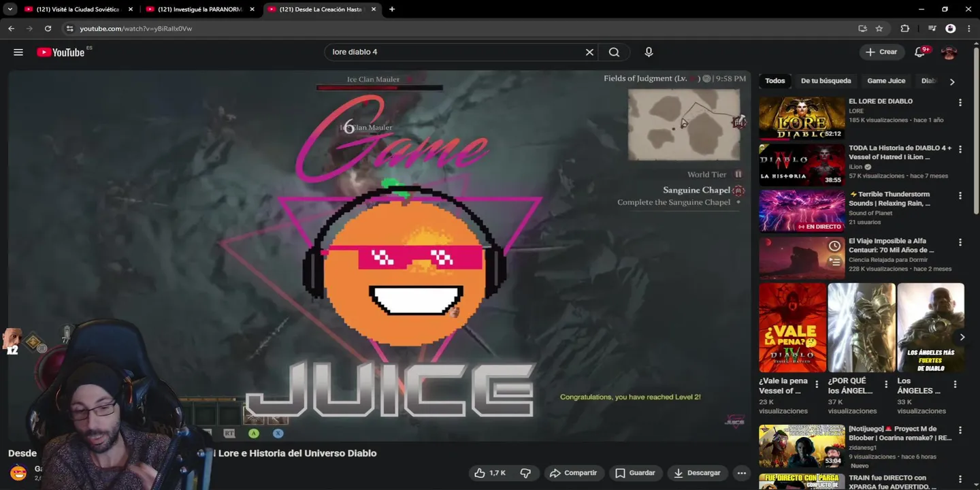This screenshot has height=490, width=980.
Task: Click the video player to toggle playback
Action: 380,255
